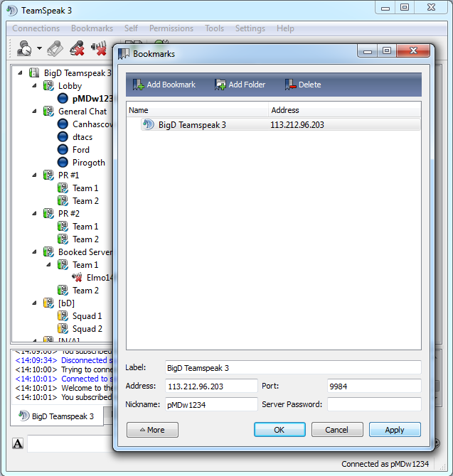Click Team 1 icon under PR #1
453x476 pixels.
63,188
